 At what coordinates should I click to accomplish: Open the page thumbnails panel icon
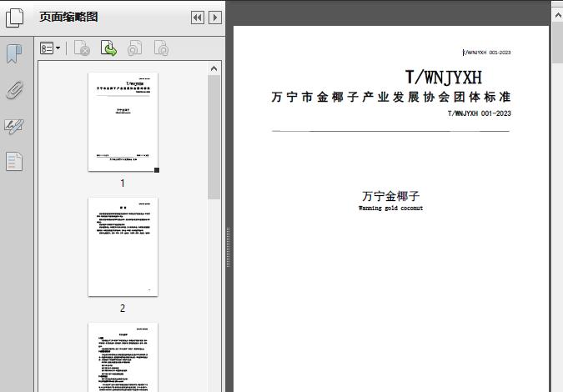click(15, 18)
